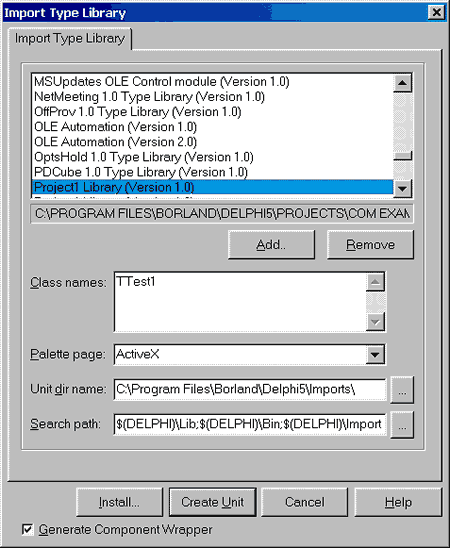
Task: Select OLE Automation (Version 2.0) in list
Action: pos(116,142)
